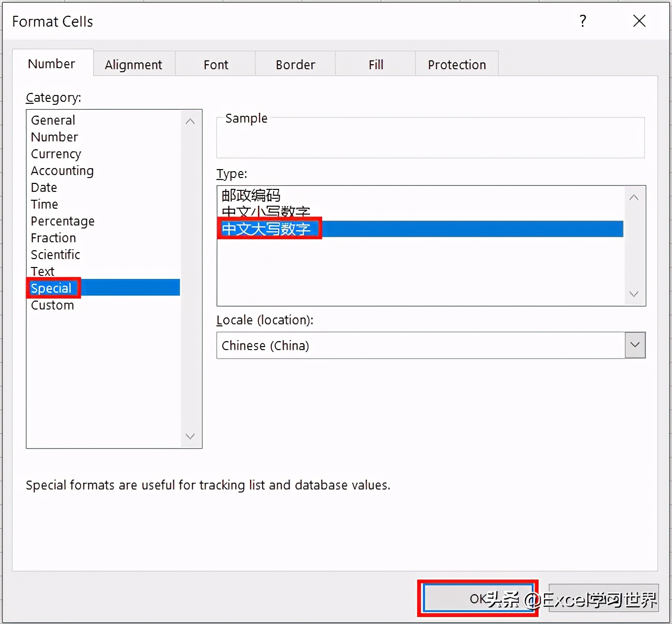Viewport: 672px width, 624px height.
Task: Click Type list scroll up arrow
Action: 634,198
